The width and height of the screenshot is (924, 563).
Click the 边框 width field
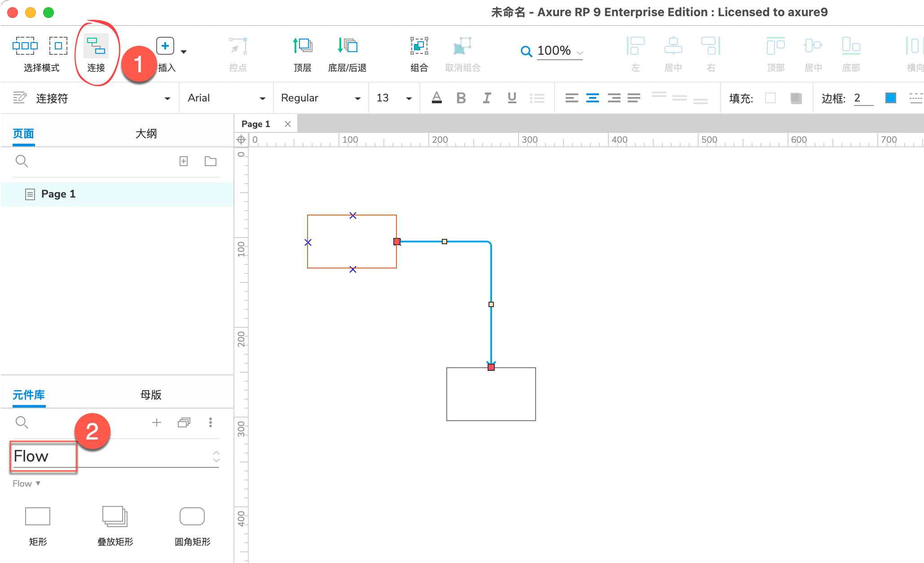(863, 98)
